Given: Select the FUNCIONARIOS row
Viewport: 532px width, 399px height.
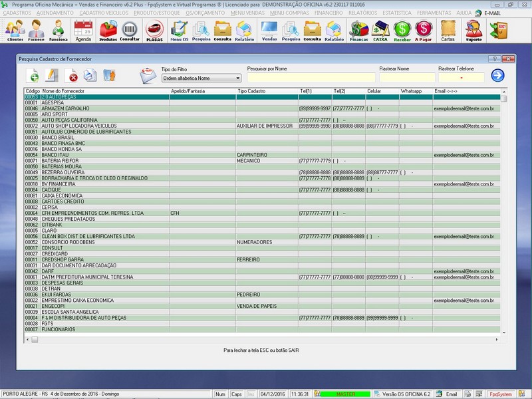Looking at the screenshot, I should [262, 329].
